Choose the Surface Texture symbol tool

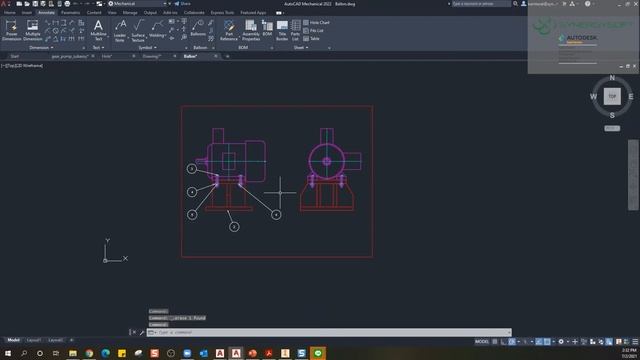coord(138,31)
